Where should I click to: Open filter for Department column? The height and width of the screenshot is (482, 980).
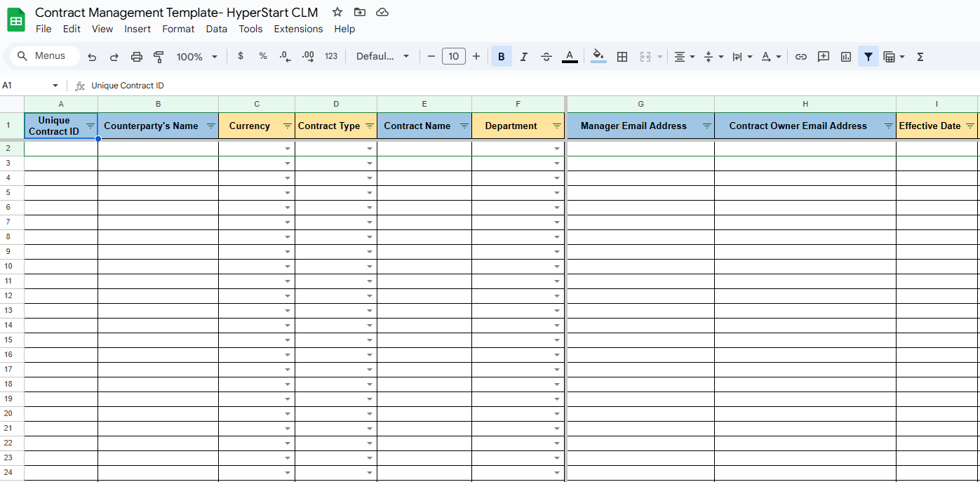557,126
